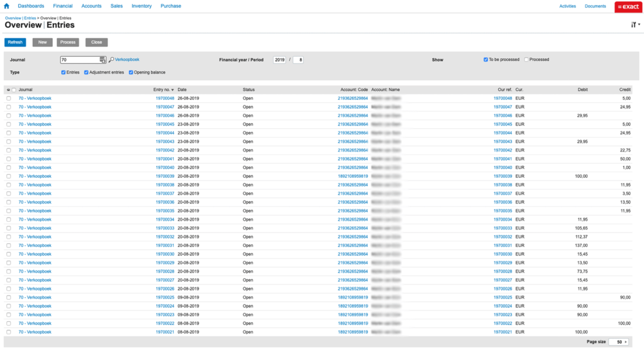This screenshot has height=362, width=644.
Task: Open the Page size dropdown arrow
Action: point(626,342)
